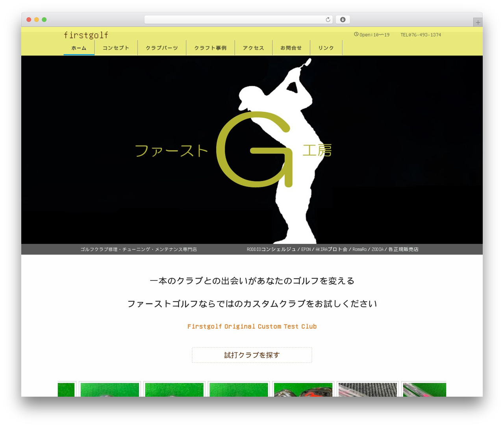Screen dimensions: 504x427
Task: Click the clock icon beside opening hours
Action: (x=356, y=34)
